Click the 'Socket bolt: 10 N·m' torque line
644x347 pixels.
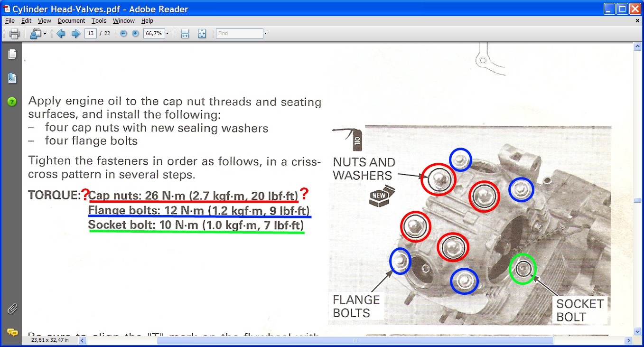196,225
